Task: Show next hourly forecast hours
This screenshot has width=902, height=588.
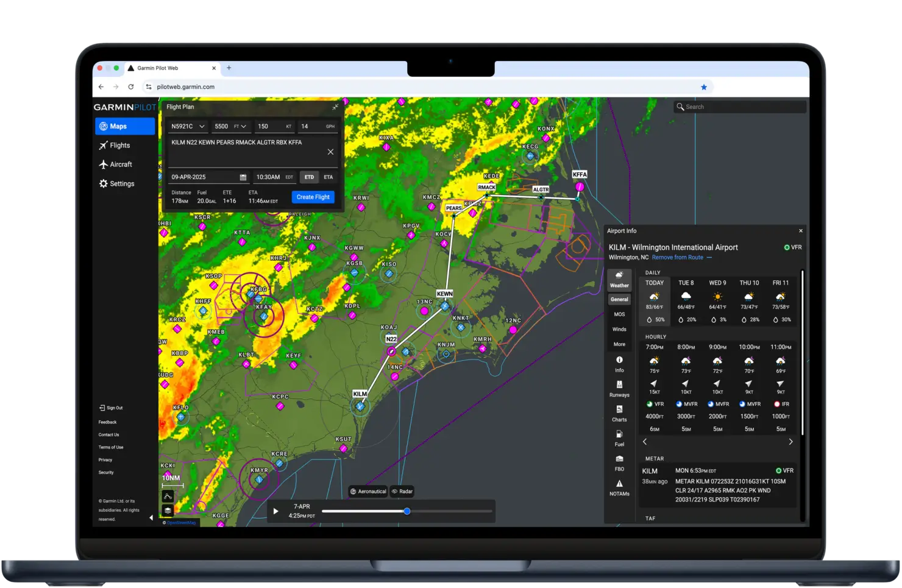Action: point(790,442)
